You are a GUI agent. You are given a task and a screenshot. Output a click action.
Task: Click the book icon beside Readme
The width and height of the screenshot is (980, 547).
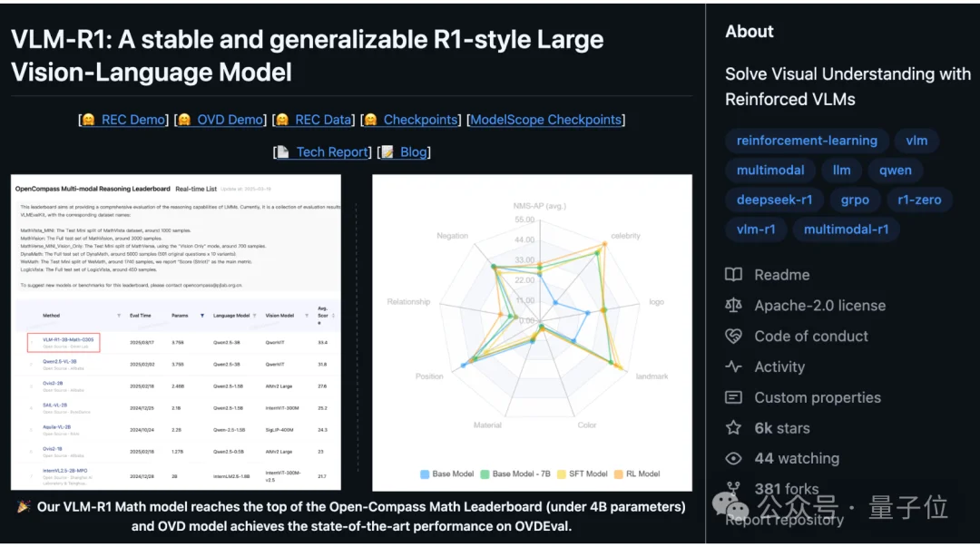(x=733, y=275)
